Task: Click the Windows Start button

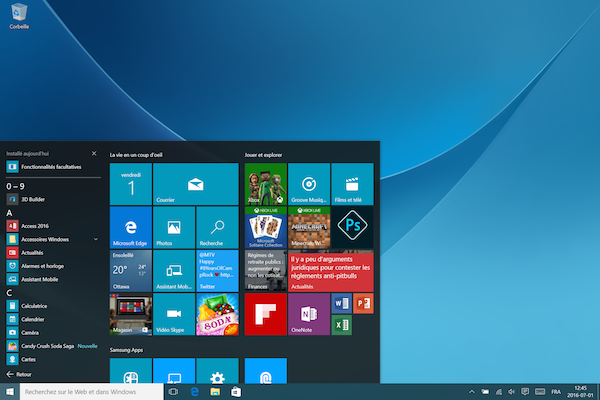Action: click(10, 392)
